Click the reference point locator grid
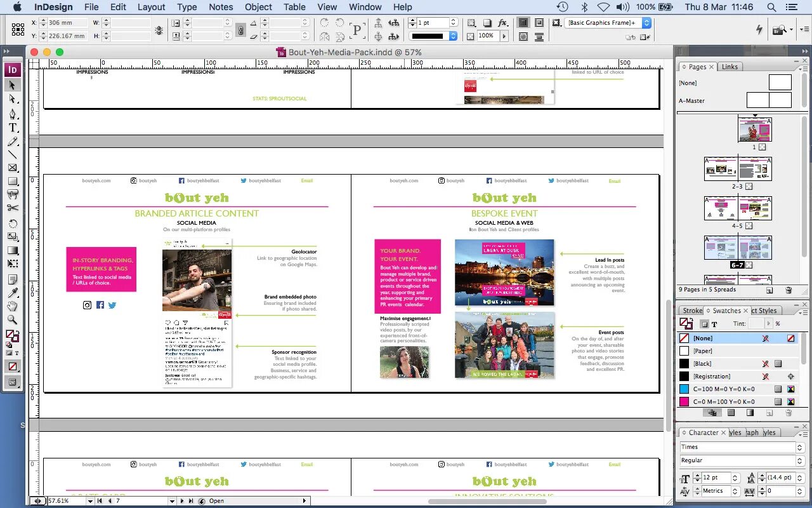 pos(18,29)
